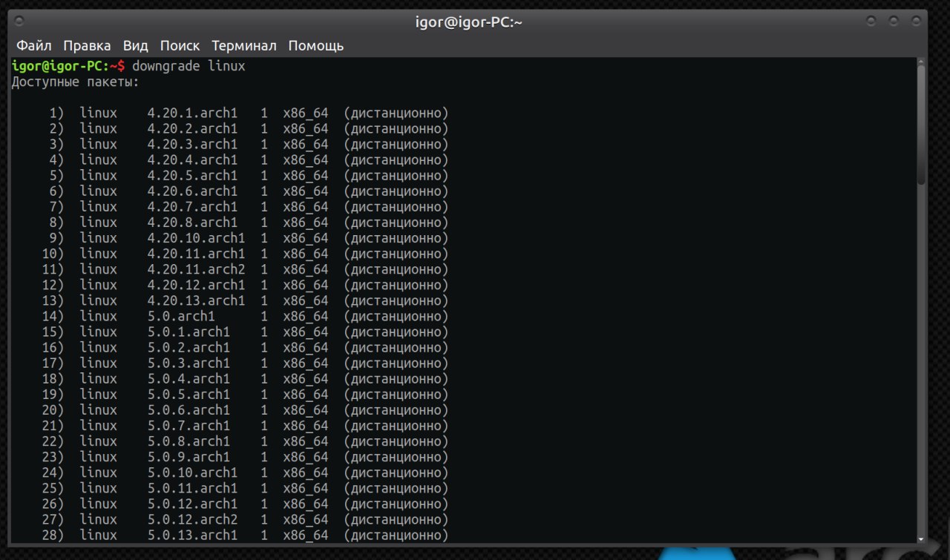Click the 5.0.13.arch1 version entry
The width and height of the screenshot is (950, 560).
coord(192,534)
